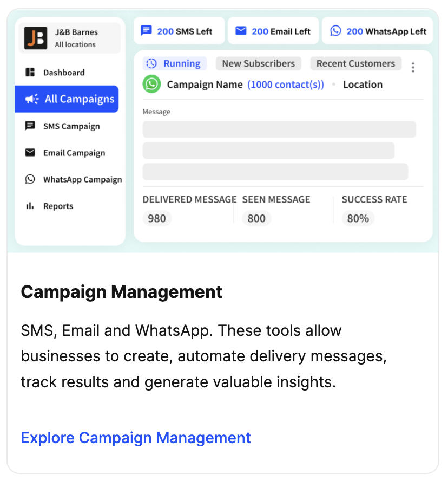Go to Reports menu item
Image resolution: width=448 pixels, height=481 pixels.
coord(58,206)
